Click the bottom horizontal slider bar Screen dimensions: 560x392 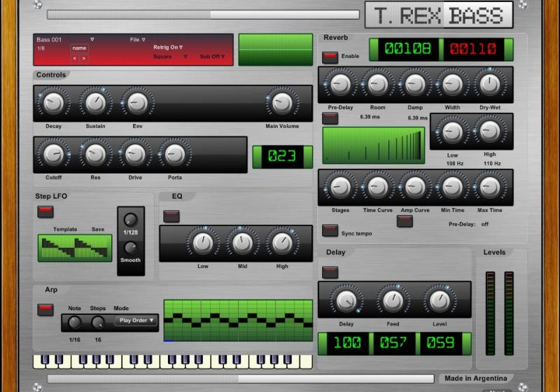click(x=241, y=379)
